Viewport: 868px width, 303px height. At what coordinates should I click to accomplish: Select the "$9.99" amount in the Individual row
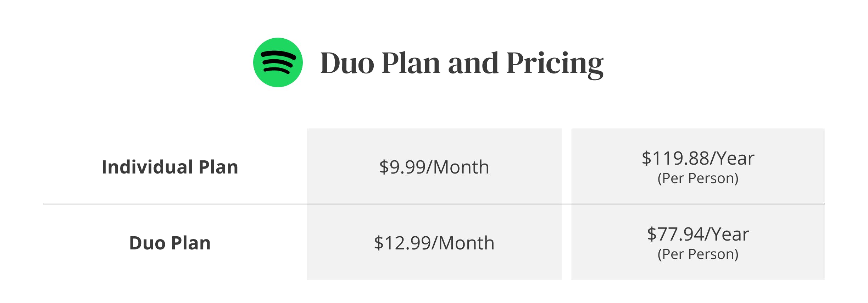401,167
